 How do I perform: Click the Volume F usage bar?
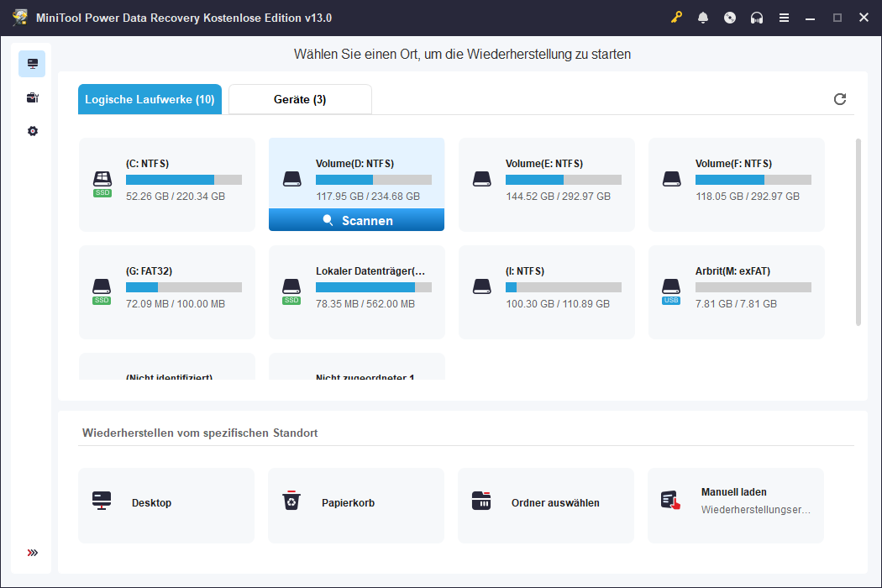coord(753,180)
